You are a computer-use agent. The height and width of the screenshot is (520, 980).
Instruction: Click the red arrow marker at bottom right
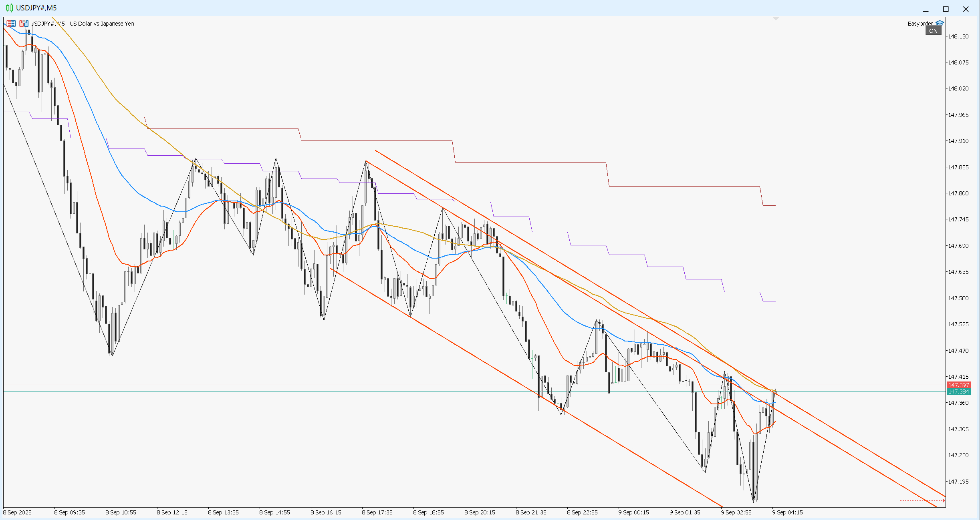(944, 500)
